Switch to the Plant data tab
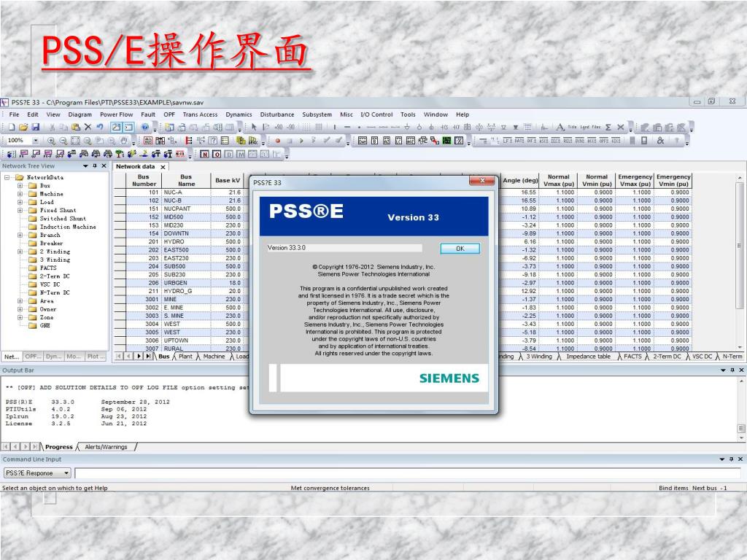The image size is (747, 560). pyautogui.click(x=185, y=356)
